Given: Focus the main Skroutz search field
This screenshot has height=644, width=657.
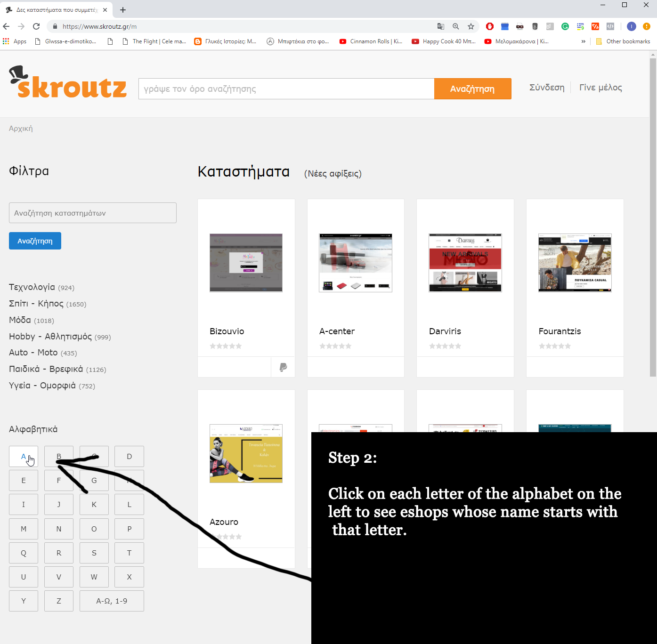Looking at the screenshot, I should 286,89.
